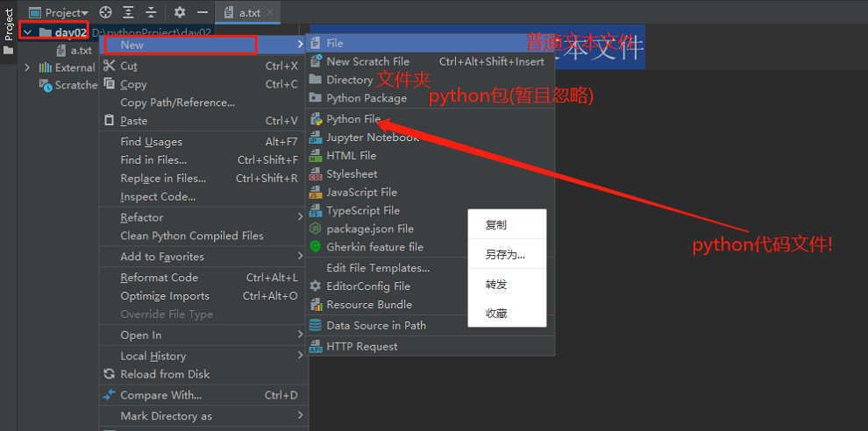Hide the Project panel with minus icon

[203, 12]
